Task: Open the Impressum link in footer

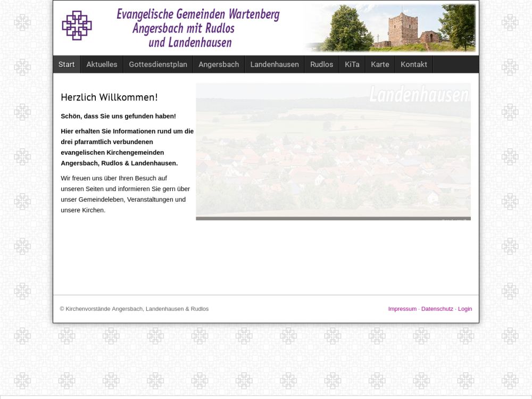Action: pyautogui.click(x=402, y=309)
